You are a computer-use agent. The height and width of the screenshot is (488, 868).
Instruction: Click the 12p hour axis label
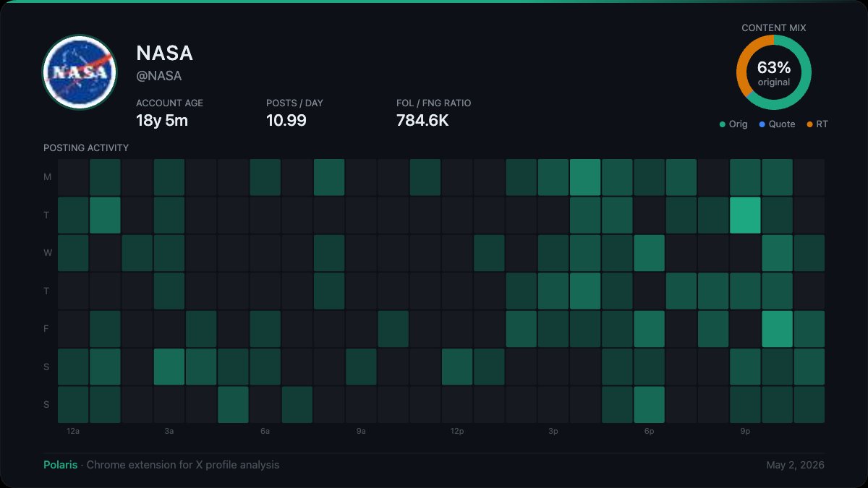(456, 431)
